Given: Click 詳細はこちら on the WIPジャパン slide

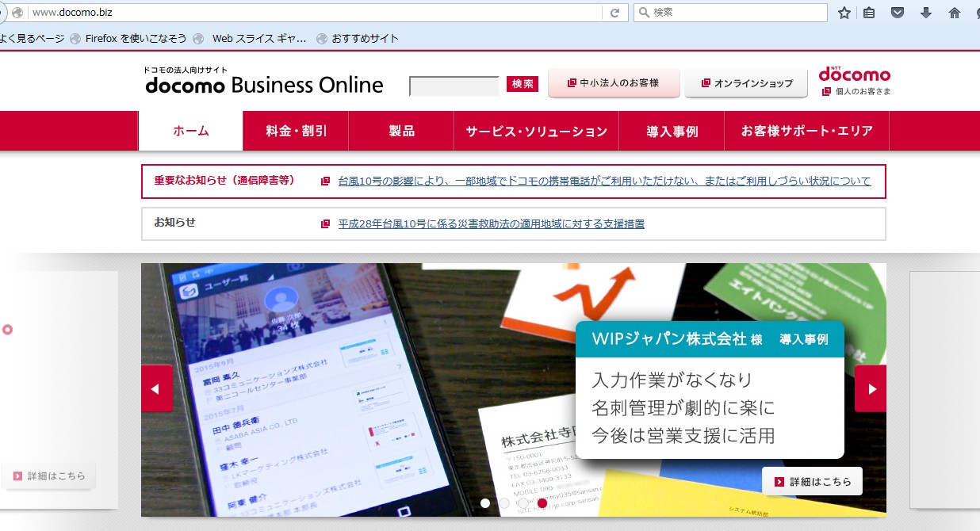Looking at the screenshot, I should [x=812, y=481].
